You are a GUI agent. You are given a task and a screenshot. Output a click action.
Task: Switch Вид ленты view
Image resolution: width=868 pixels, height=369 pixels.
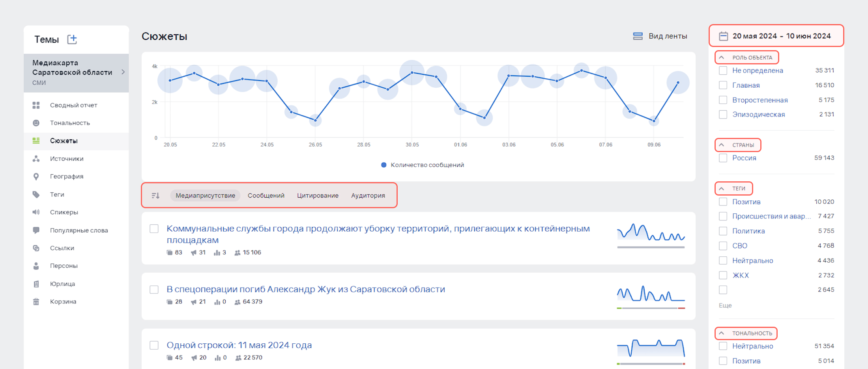pyautogui.click(x=660, y=36)
